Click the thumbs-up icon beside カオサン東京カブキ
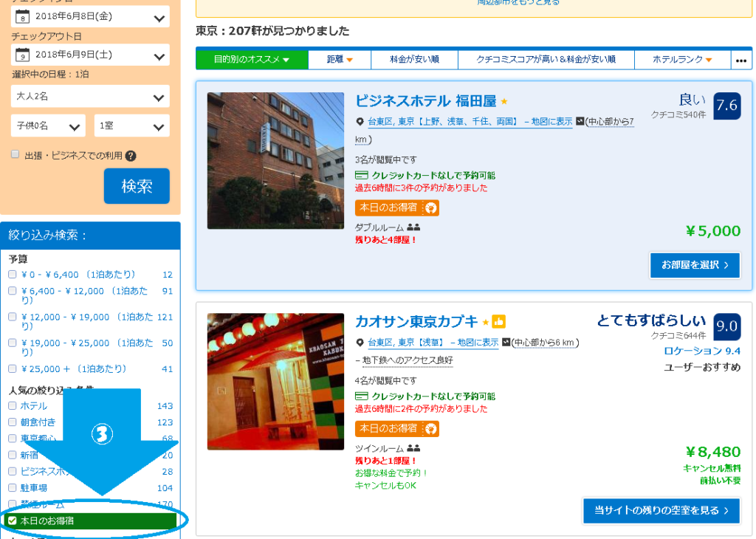This screenshot has width=756, height=539. point(498,322)
